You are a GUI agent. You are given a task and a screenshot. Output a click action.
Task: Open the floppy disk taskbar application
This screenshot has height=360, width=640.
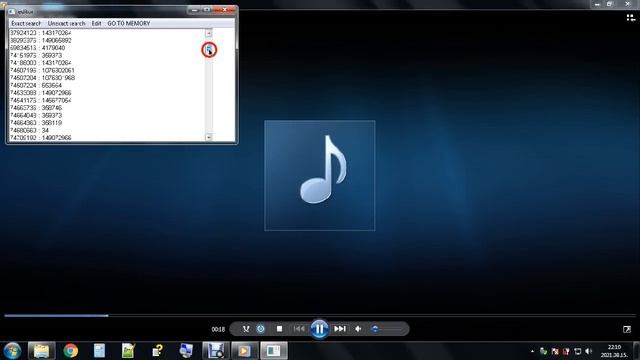click(x=216, y=351)
